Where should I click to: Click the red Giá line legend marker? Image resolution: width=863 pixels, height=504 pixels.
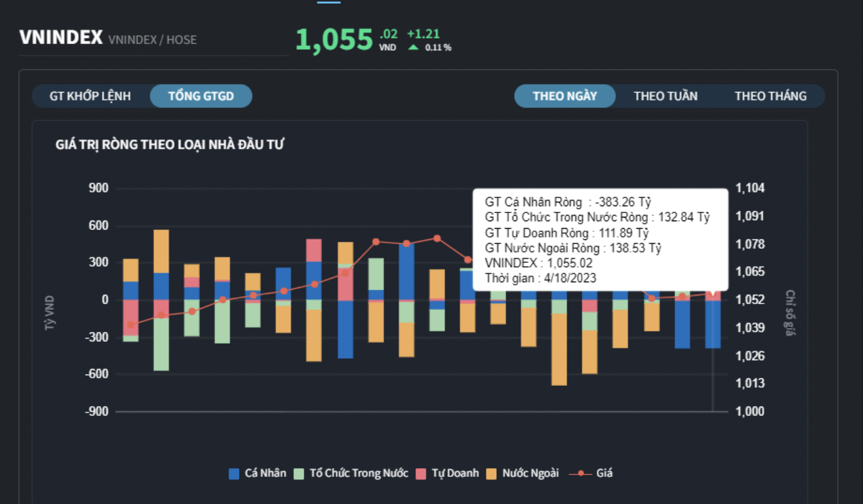point(581,473)
